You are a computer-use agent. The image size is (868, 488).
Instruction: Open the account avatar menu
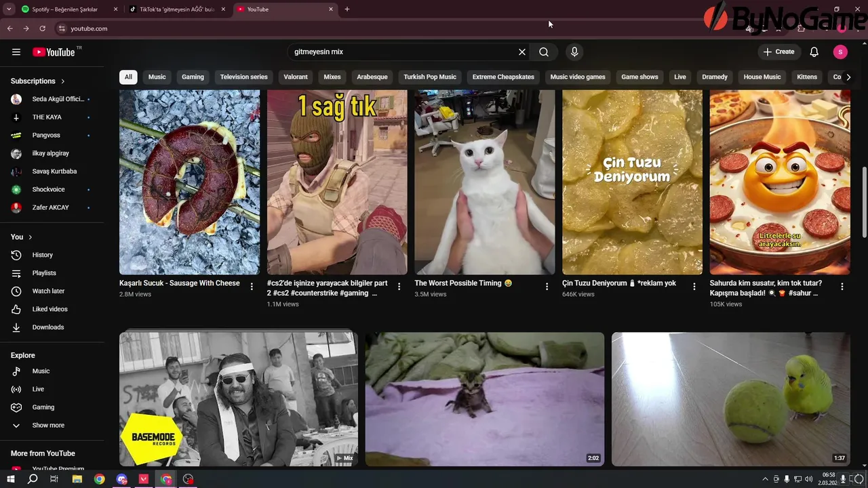[x=840, y=52]
